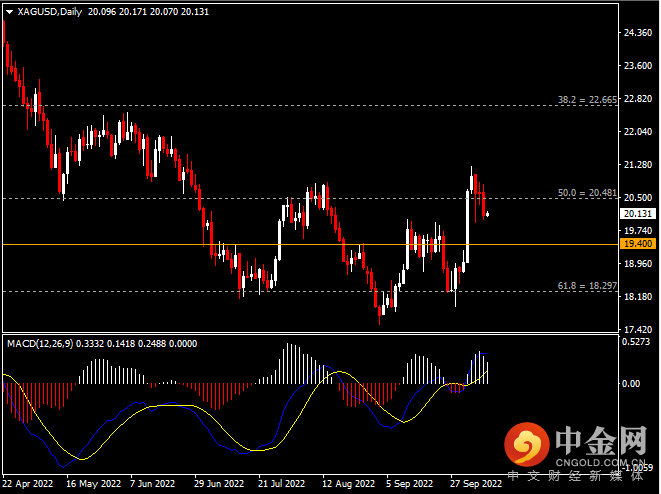The image size is (661, 494).
Task: Click the OHLC values 20.096 20.171 20.070 20.131
Action: (x=148, y=12)
